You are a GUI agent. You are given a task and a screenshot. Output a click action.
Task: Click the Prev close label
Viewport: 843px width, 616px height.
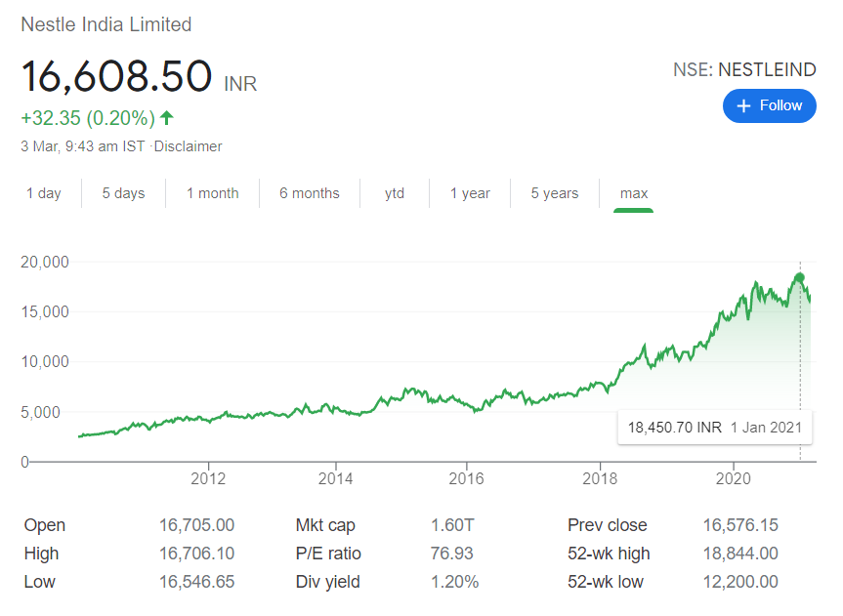click(x=608, y=525)
